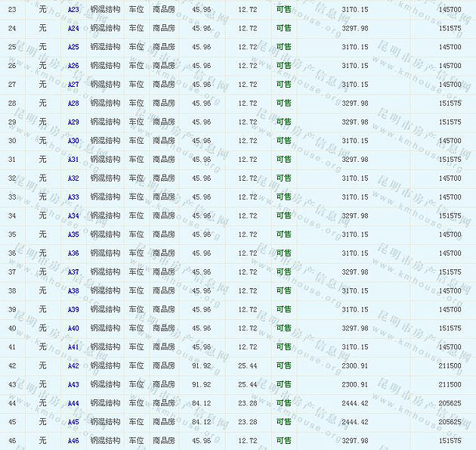Select the 205625 total price in row 44
The width and height of the screenshot is (476, 450).
(450, 403)
